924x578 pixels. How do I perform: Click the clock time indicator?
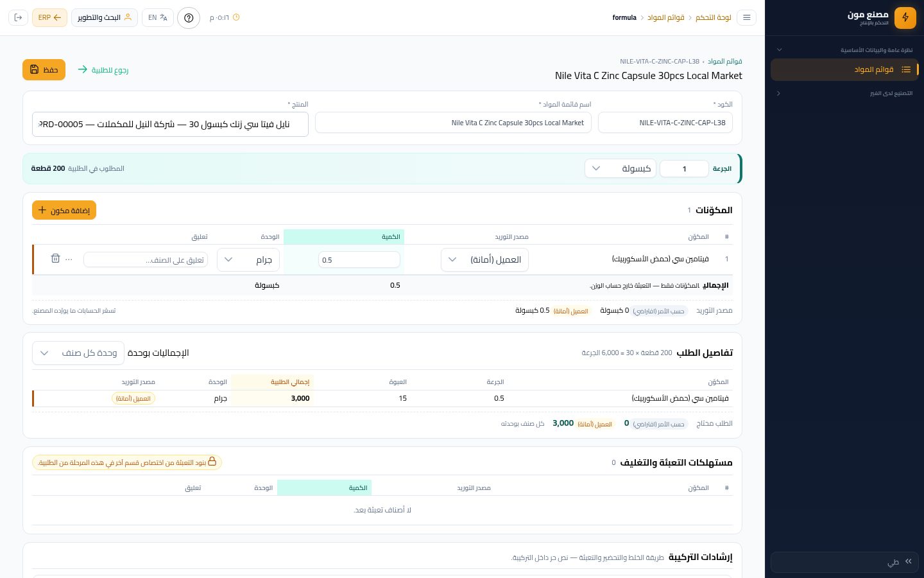pos(225,17)
